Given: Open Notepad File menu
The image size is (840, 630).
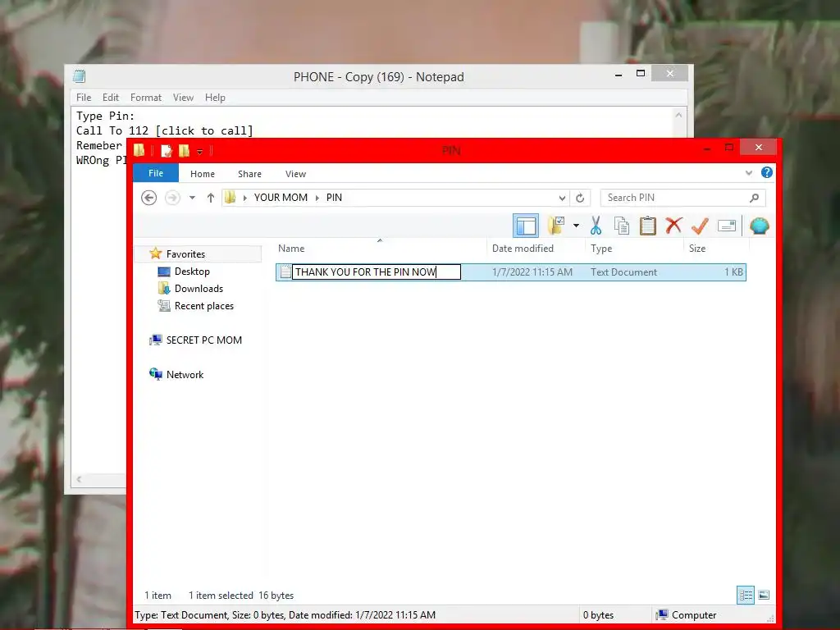Looking at the screenshot, I should pos(84,98).
